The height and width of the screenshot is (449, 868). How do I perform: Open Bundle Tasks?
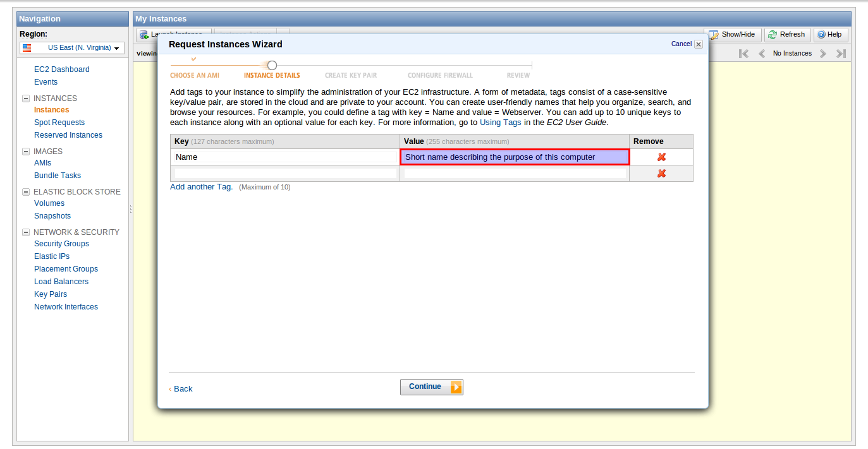point(58,176)
